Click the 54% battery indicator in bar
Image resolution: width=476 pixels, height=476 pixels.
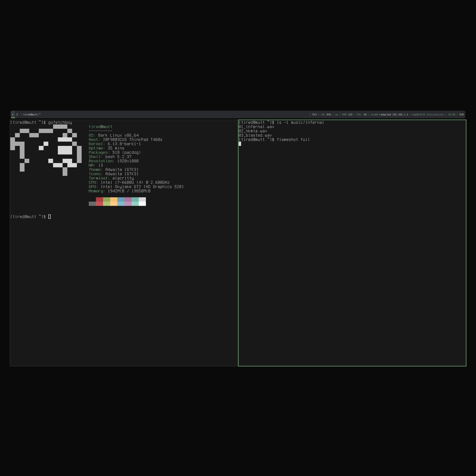pos(462,115)
